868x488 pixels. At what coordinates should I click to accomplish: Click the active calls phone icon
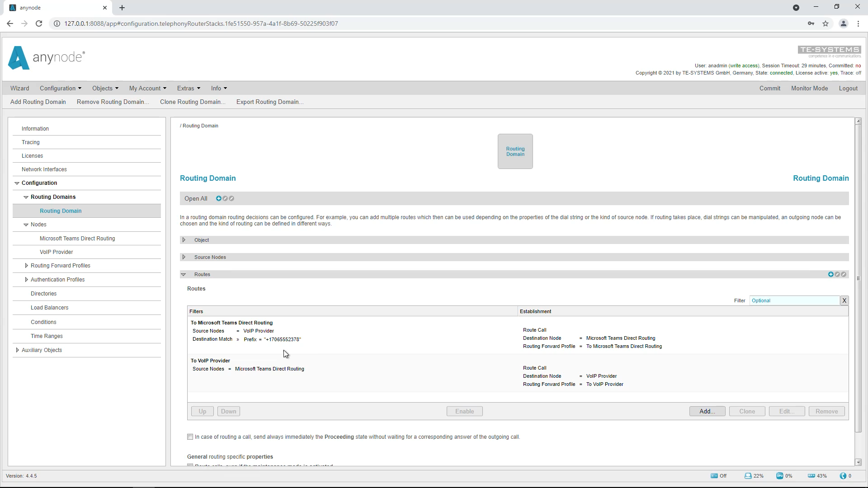(843, 476)
